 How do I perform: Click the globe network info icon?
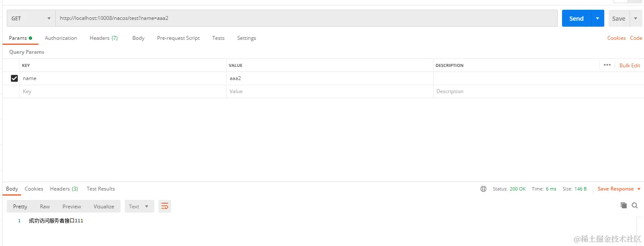click(x=483, y=189)
